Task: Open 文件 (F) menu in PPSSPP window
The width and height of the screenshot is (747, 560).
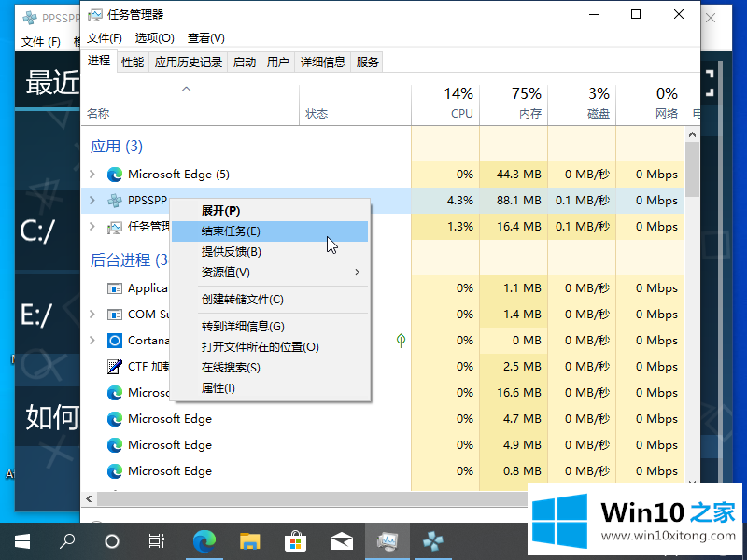Action: pos(41,42)
